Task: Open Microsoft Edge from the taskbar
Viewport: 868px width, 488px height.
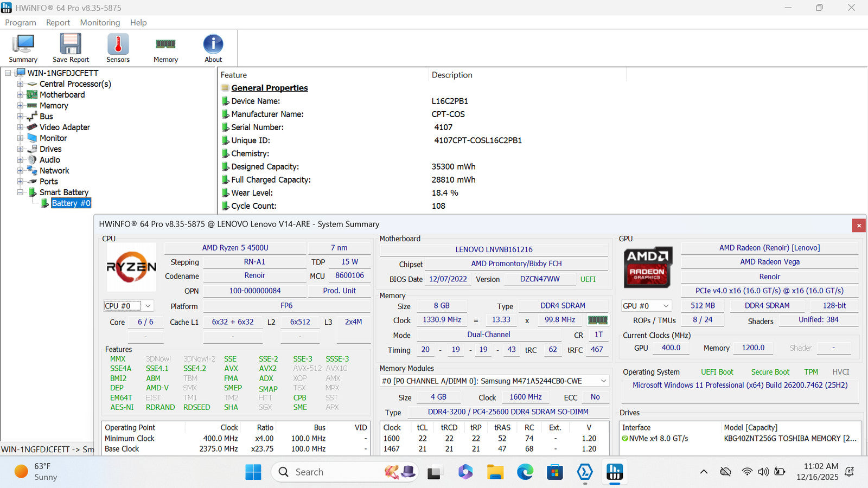Action: pos(525,472)
